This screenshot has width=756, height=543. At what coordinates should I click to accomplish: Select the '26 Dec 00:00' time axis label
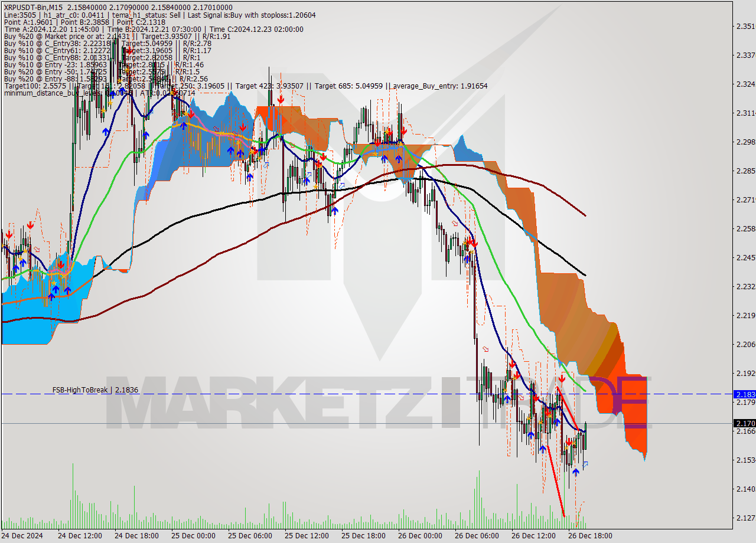pos(420,536)
